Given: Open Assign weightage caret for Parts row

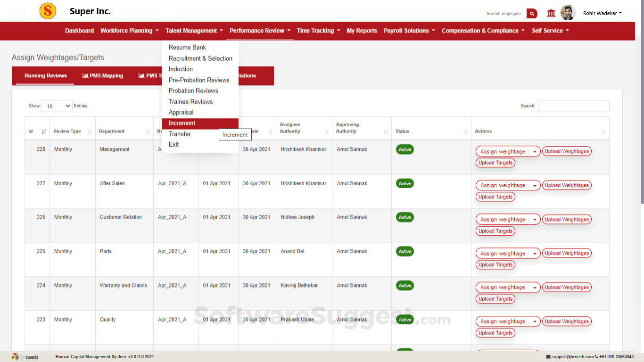Looking at the screenshot, I should 535,253.
